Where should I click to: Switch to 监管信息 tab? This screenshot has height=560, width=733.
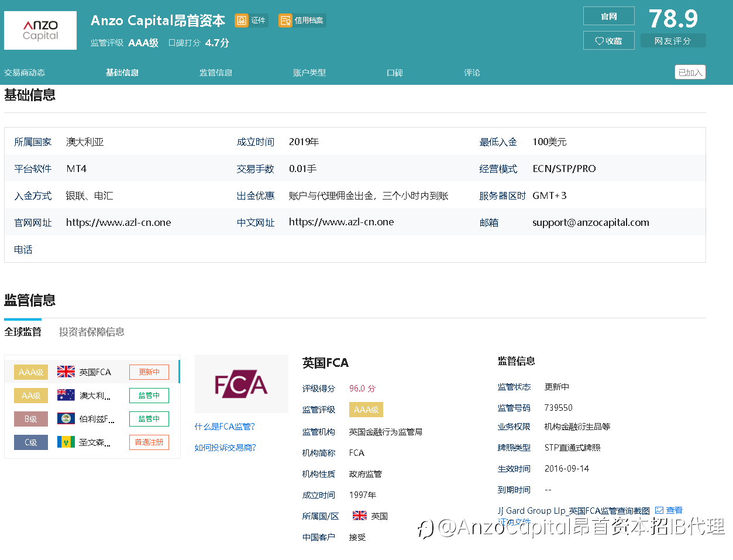coord(216,73)
